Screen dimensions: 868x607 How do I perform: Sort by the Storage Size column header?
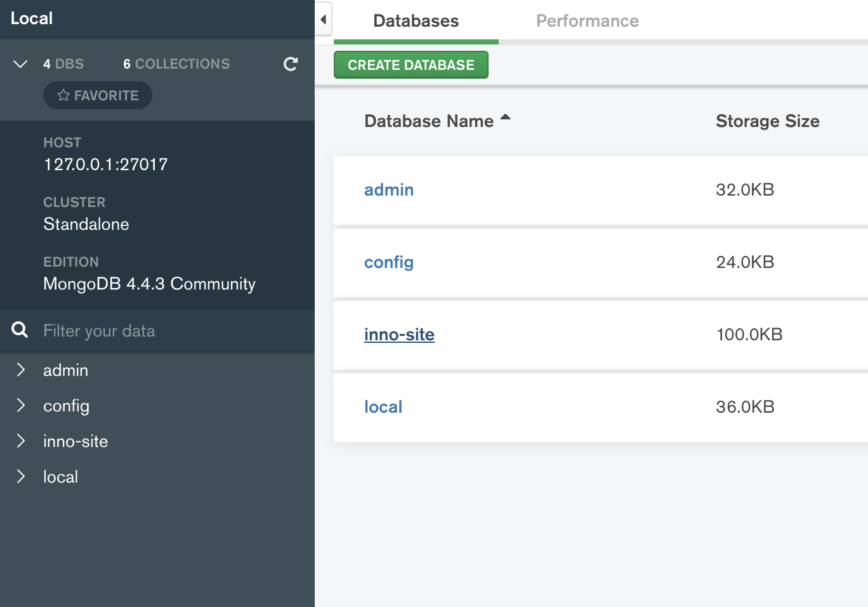[768, 121]
